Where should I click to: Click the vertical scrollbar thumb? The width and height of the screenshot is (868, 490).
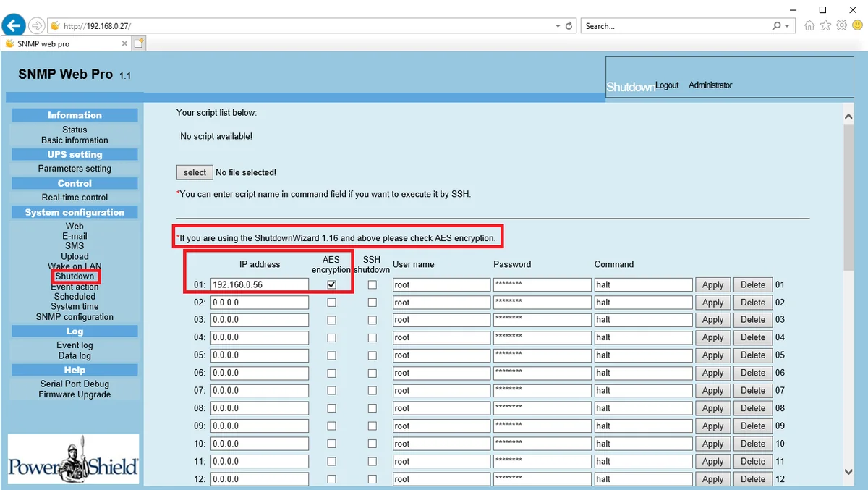pyautogui.click(x=849, y=197)
